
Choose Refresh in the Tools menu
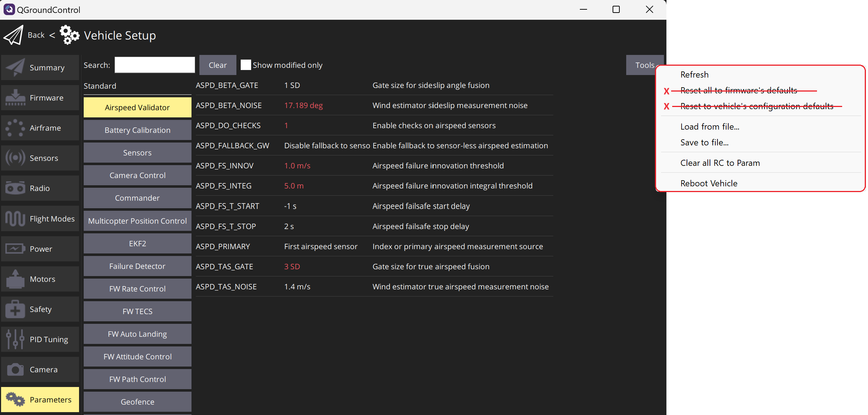point(694,75)
